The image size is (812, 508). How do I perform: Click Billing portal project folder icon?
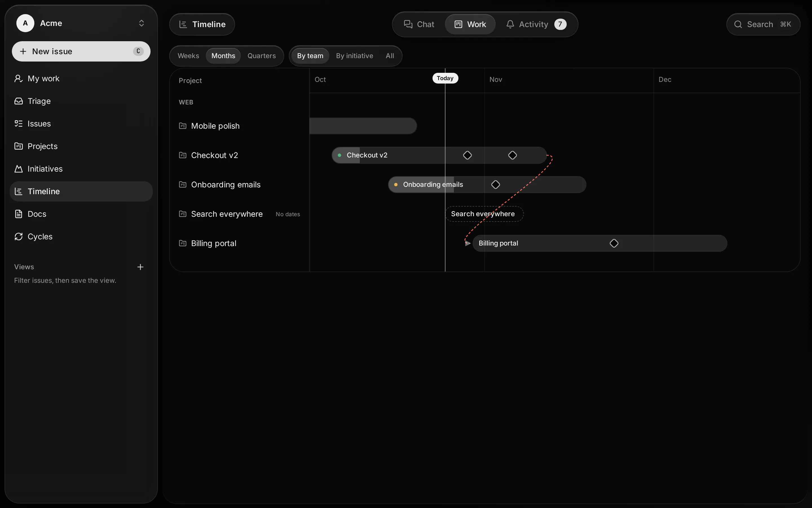pos(182,243)
